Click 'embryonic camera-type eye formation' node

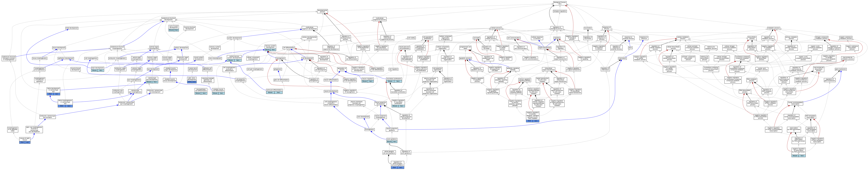tap(47, 117)
